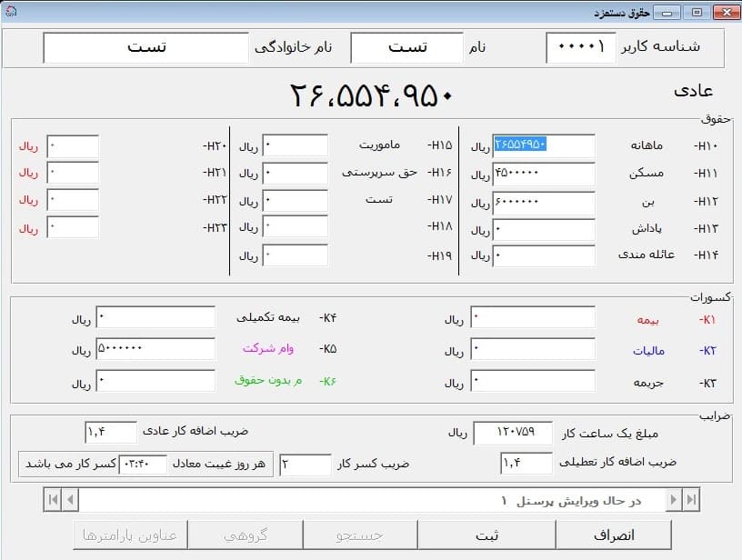The image size is (742, 560).
Task: Click the شناسه کاربر user ID field
Action: point(581,47)
